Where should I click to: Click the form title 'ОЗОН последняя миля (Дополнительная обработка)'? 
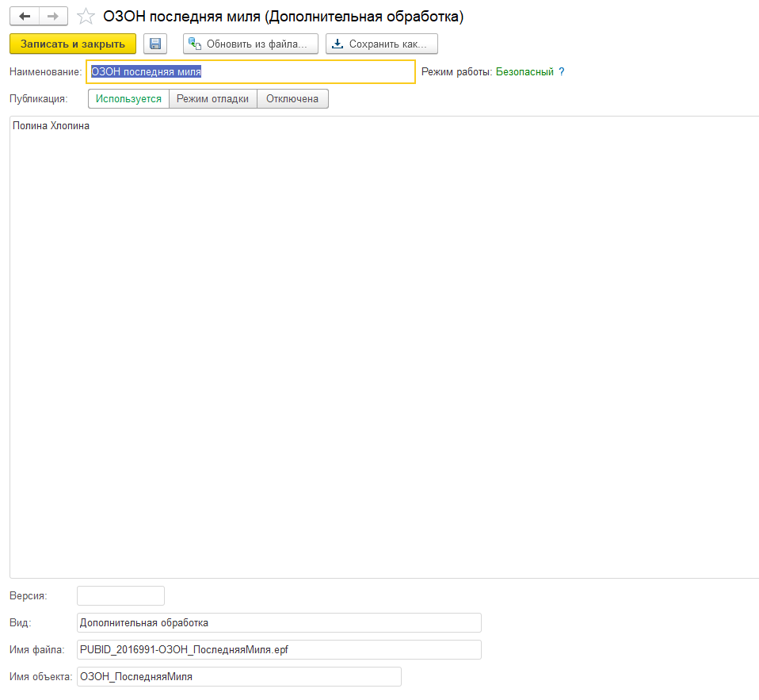[283, 17]
